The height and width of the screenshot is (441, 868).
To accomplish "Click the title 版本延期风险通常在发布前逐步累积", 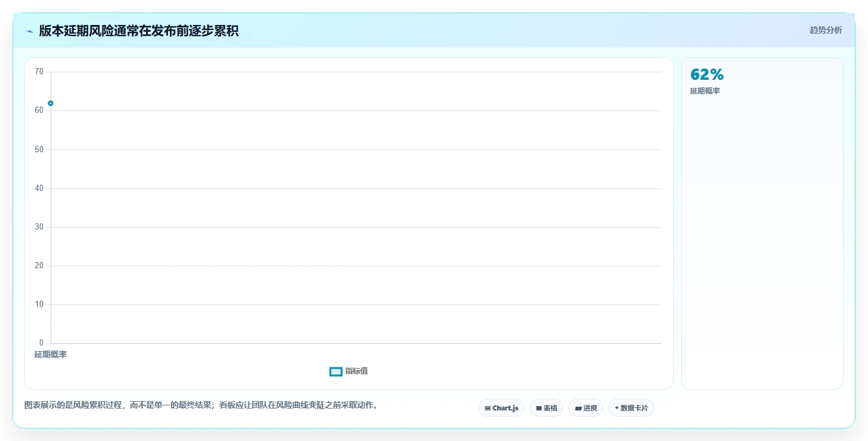I will click(139, 31).
